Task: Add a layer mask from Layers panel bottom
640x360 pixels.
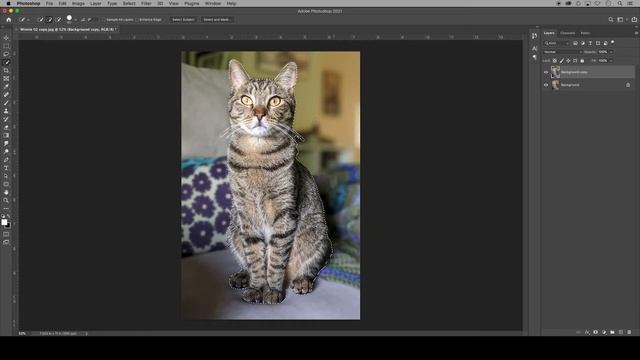Action: [596, 332]
